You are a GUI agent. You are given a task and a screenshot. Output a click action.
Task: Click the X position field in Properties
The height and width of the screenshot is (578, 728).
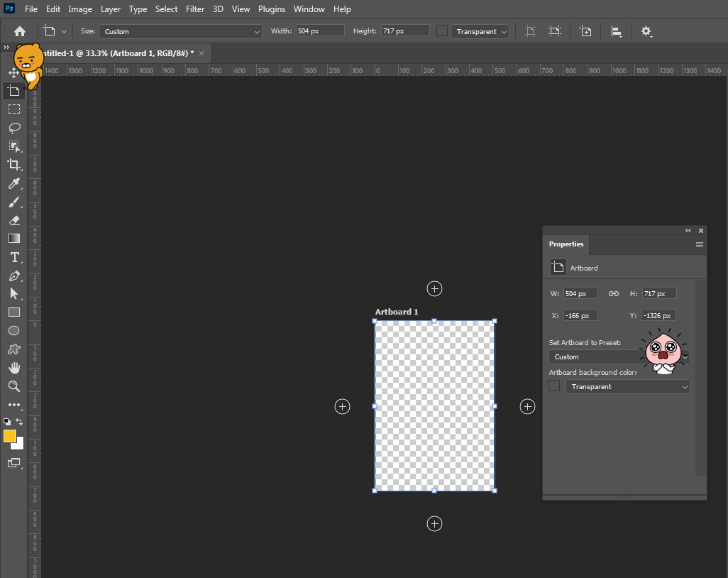click(580, 315)
